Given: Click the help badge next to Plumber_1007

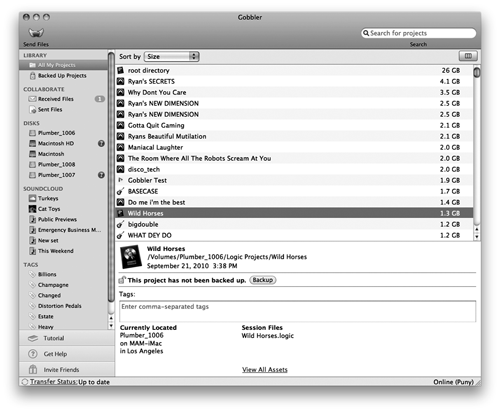Looking at the screenshot, I should click(101, 175).
